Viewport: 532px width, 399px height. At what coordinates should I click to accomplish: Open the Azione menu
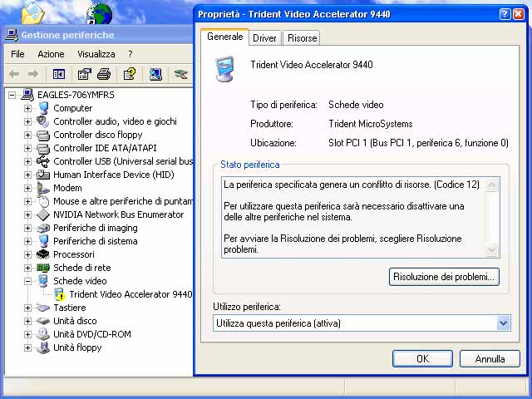coord(51,54)
